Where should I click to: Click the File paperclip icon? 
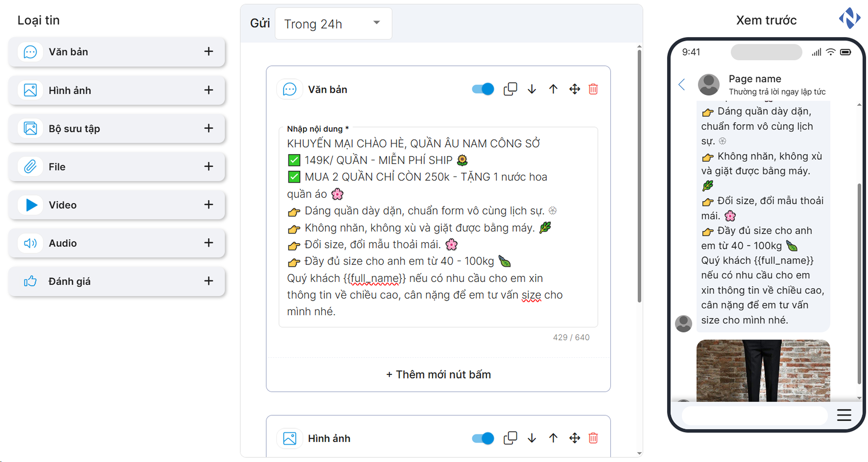(x=30, y=166)
